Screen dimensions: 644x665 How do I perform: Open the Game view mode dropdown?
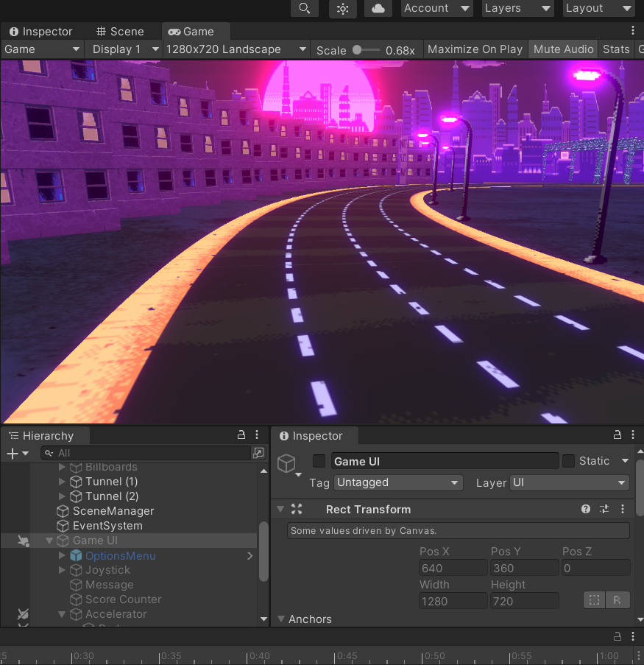click(41, 49)
